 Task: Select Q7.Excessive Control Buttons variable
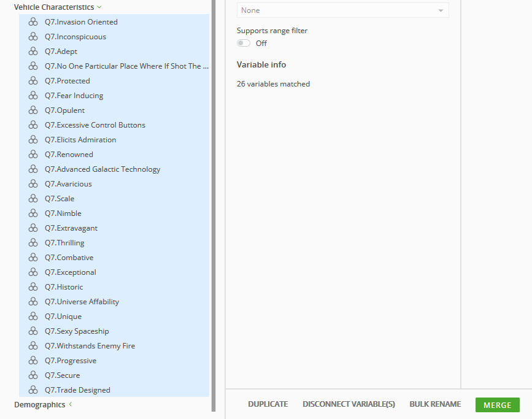[x=114, y=125]
